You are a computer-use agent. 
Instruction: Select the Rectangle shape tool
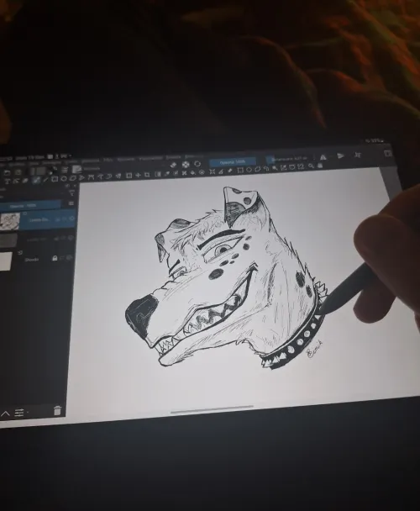pos(55,179)
